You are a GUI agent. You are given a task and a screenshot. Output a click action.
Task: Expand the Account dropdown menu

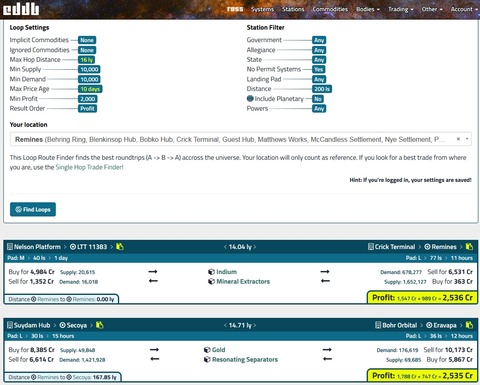tap(464, 9)
